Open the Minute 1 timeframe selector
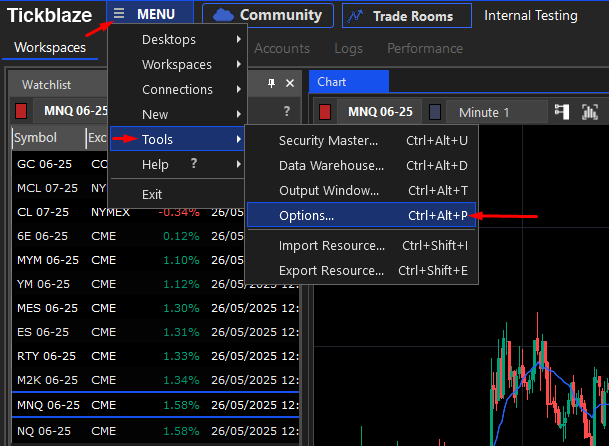The width and height of the screenshot is (609, 446). click(496, 112)
